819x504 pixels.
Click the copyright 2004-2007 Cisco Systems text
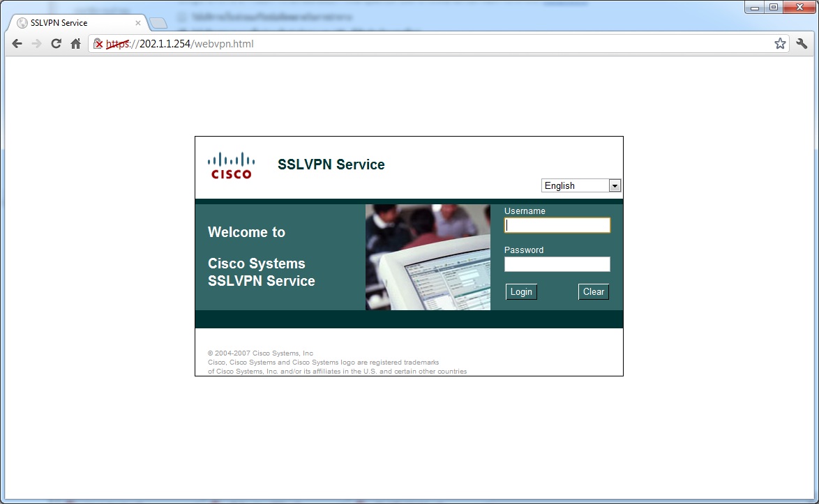(261, 353)
